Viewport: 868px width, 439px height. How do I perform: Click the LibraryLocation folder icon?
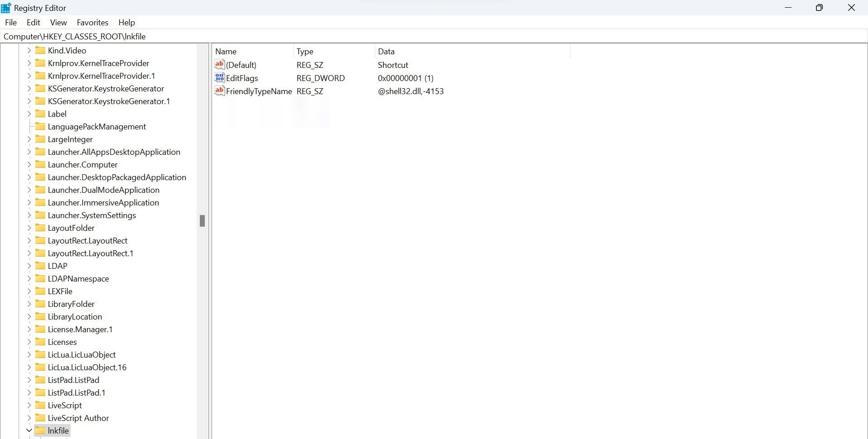click(x=40, y=316)
